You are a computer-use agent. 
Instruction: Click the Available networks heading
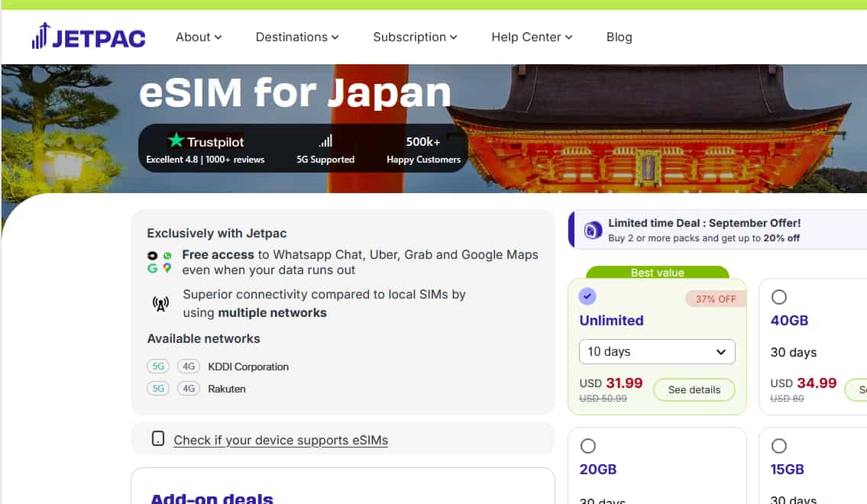(203, 339)
